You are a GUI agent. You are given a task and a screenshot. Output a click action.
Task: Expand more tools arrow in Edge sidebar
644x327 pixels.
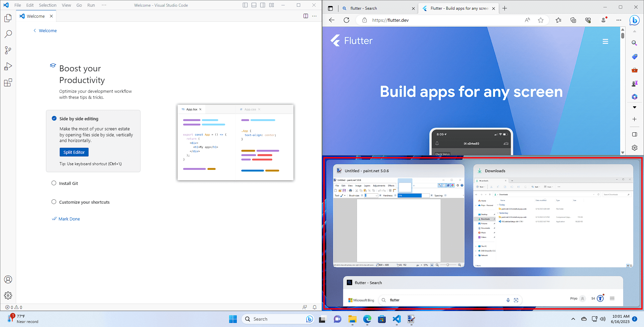click(x=634, y=107)
